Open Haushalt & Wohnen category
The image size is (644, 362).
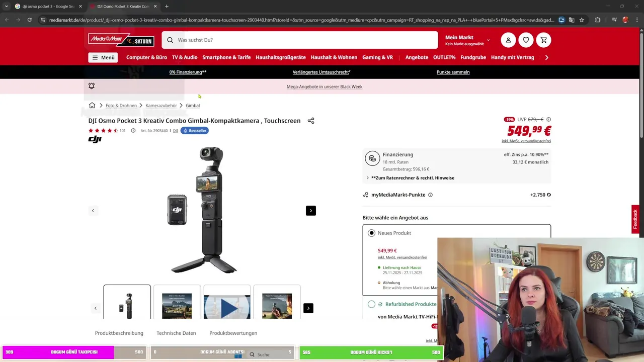pyautogui.click(x=334, y=57)
